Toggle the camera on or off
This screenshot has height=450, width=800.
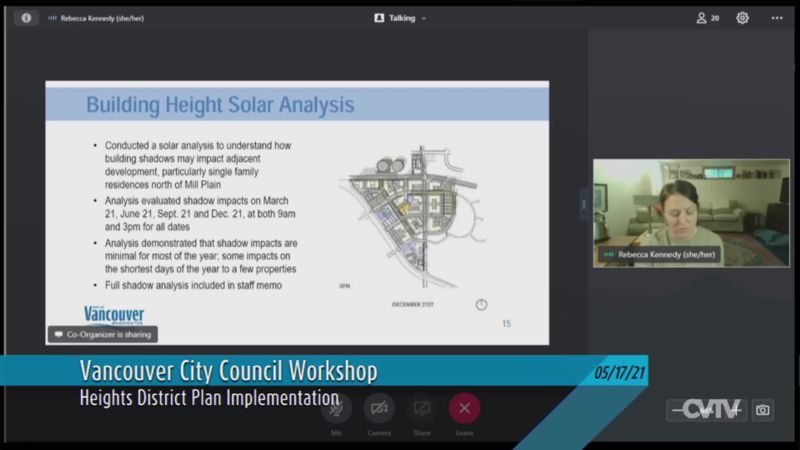(379, 408)
